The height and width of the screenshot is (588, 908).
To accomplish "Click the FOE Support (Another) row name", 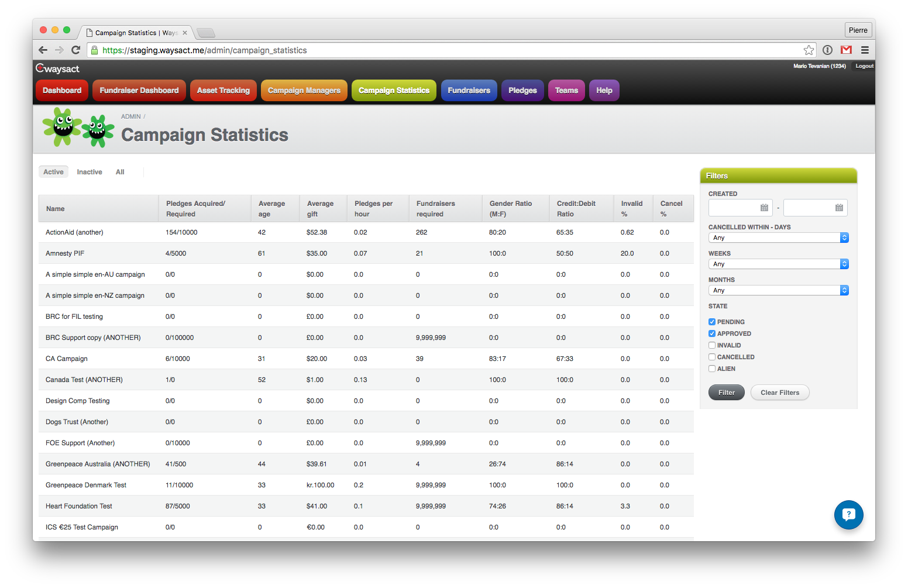I will (x=80, y=443).
